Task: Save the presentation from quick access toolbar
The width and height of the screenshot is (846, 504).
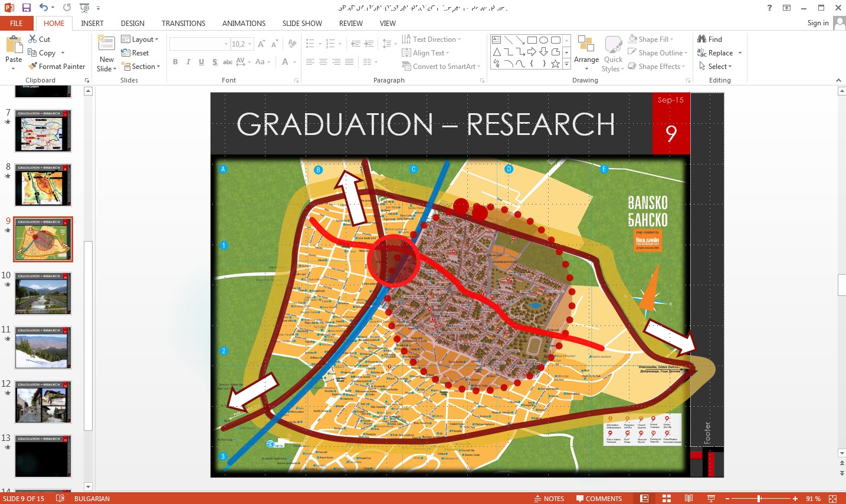Action: pos(27,8)
